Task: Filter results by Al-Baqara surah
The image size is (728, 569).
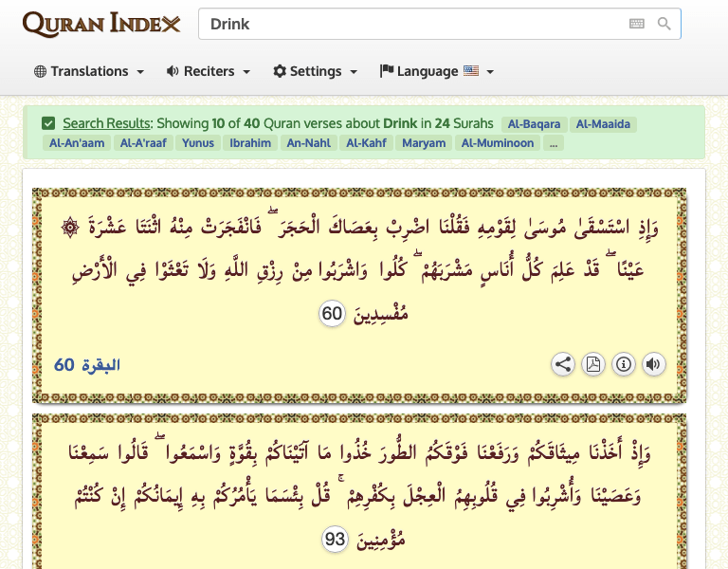Action: tap(534, 124)
